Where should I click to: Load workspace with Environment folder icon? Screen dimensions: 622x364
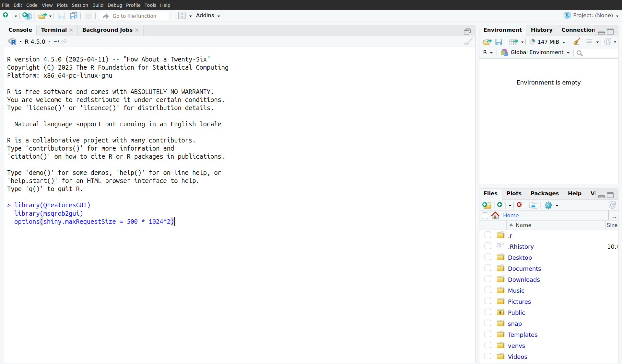click(487, 42)
